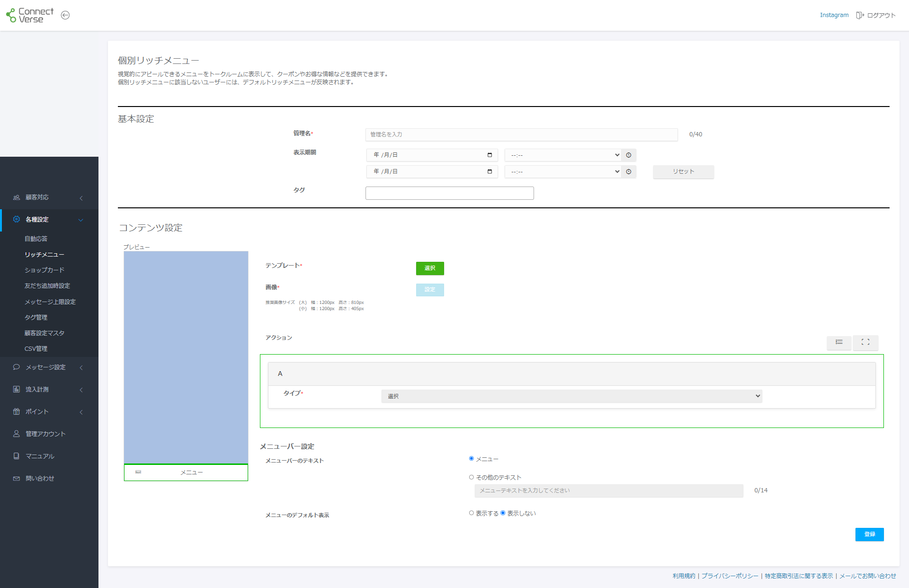Expand 流入計測 chevron in sidebar

pos(81,390)
